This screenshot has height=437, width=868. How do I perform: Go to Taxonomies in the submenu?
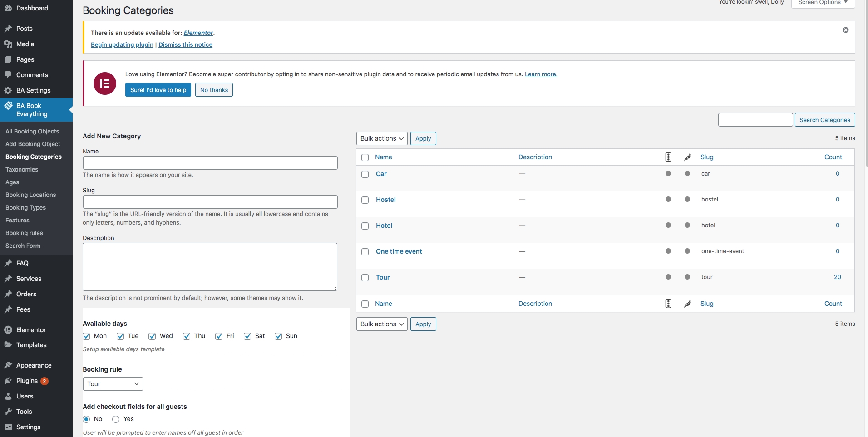pos(22,169)
